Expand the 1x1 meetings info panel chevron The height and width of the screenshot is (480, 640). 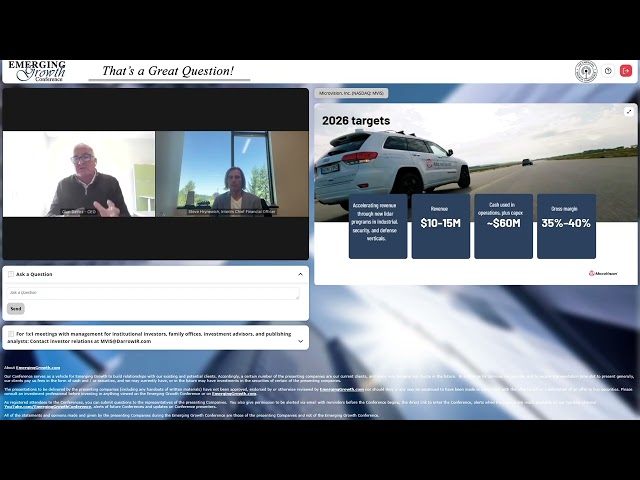301,341
